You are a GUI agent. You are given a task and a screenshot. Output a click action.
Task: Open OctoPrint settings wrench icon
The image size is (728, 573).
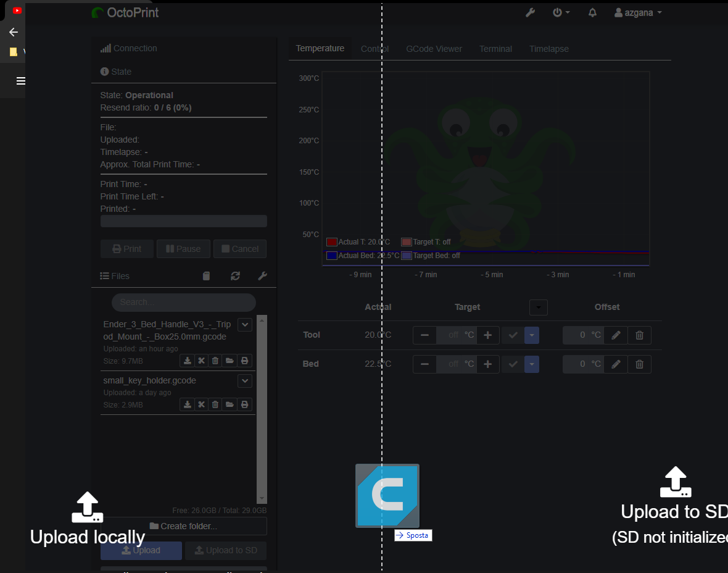[530, 12]
